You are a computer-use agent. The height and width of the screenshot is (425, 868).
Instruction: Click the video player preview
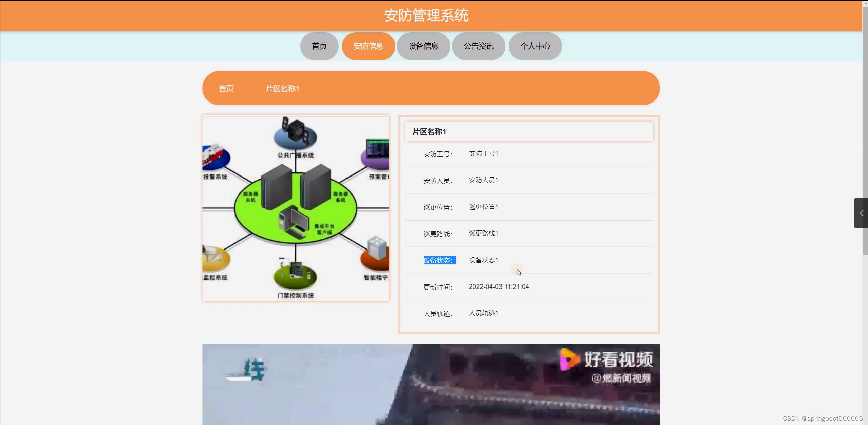click(x=431, y=384)
